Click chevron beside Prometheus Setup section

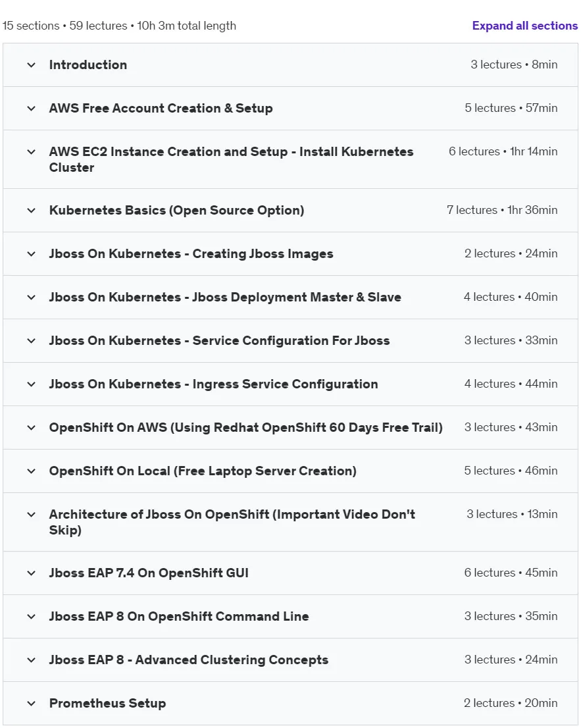point(31,704)
